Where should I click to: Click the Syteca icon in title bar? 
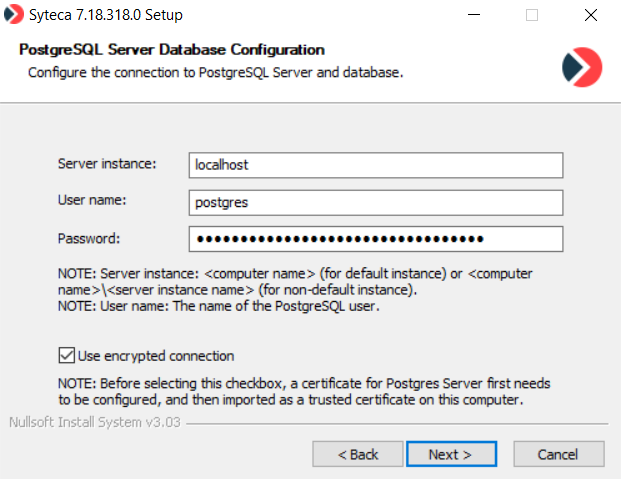[x=15, y=15]
